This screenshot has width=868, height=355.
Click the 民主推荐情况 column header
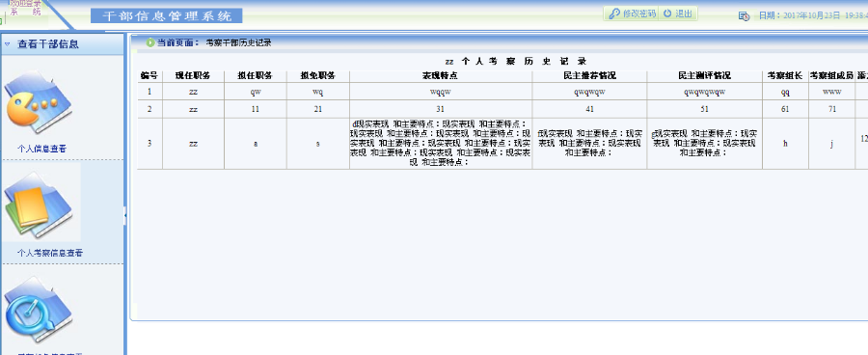point(589,76)
